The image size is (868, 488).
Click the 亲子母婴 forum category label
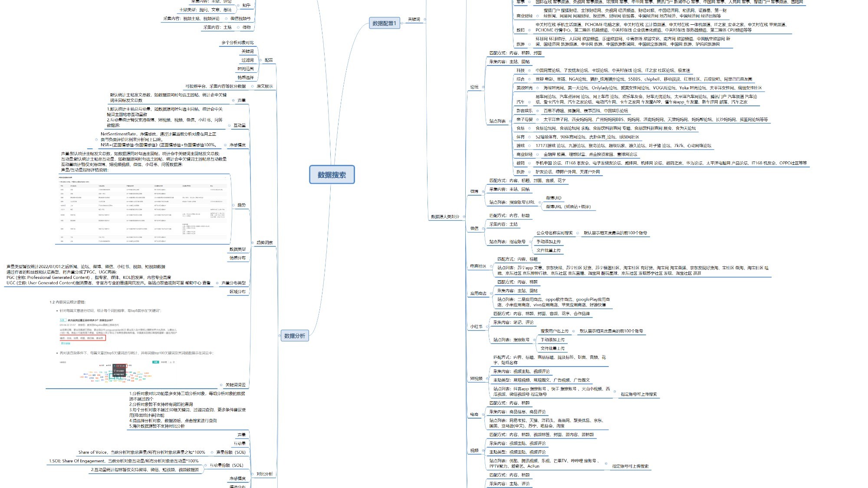[524, 119]
